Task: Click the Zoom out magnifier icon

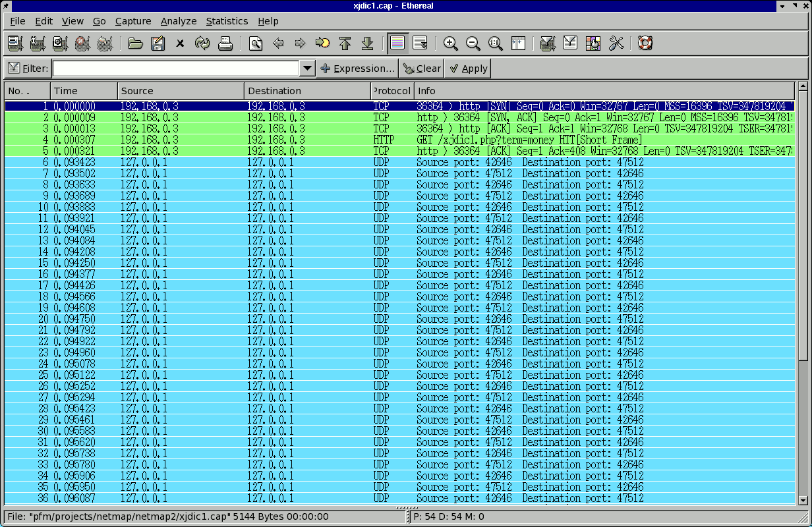Action: point(473,43)
